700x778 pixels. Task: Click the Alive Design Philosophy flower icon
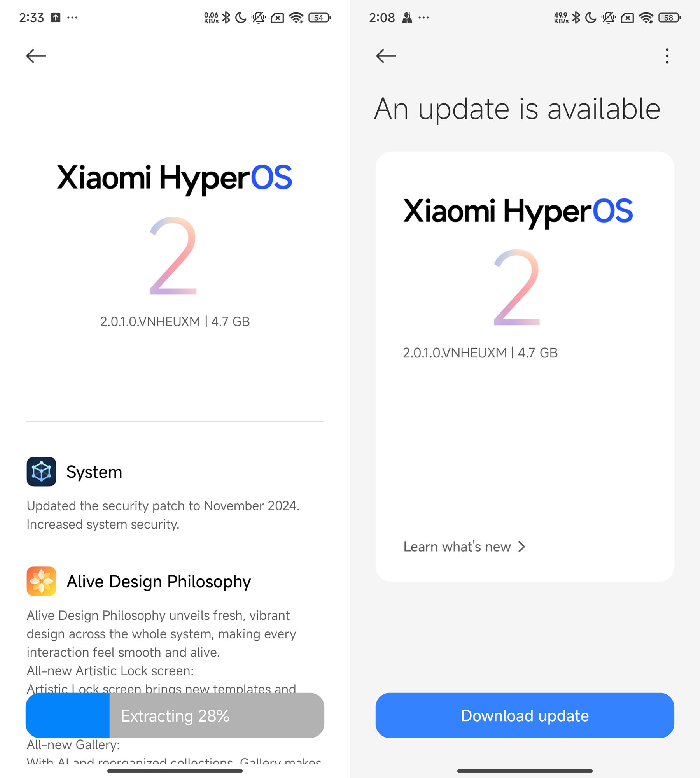pyautogui.click(x=41, y=581)
